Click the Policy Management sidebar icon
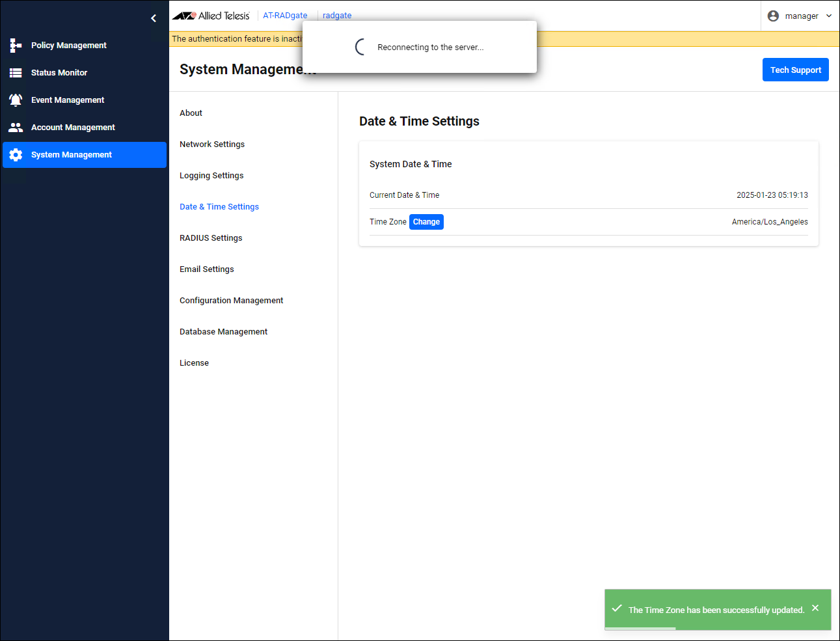Screen dimensions: 840x641 [x=16, y=46]
